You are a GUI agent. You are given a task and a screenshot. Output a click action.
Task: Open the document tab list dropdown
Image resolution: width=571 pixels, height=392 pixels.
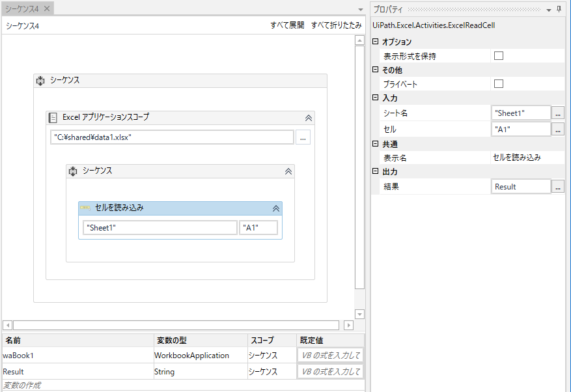(x=361, y=10)
